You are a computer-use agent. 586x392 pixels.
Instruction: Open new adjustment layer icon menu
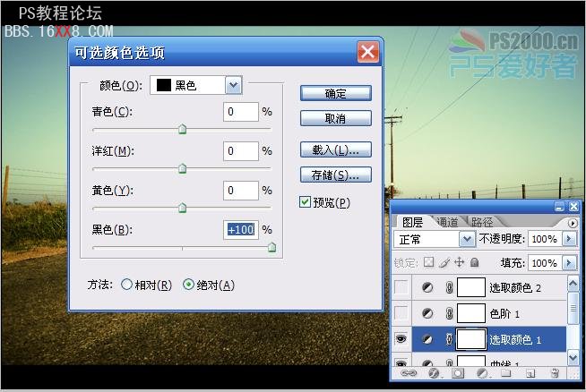click(482, 372)
